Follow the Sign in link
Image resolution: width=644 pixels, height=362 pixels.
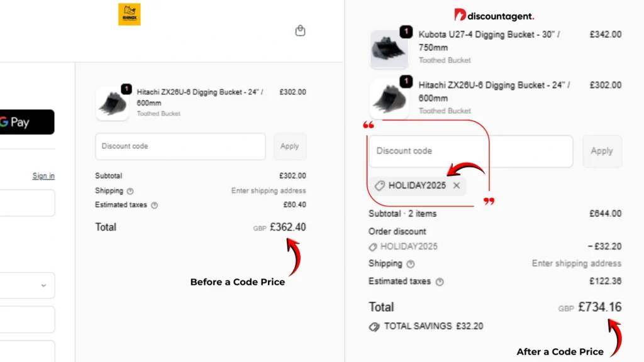point(43,176)
